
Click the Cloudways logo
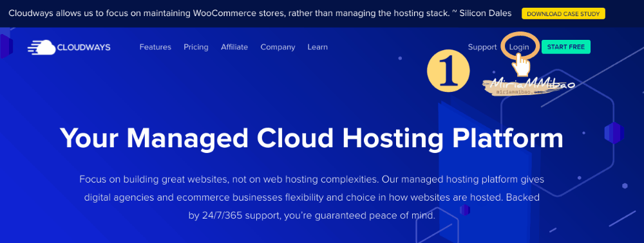69,47
